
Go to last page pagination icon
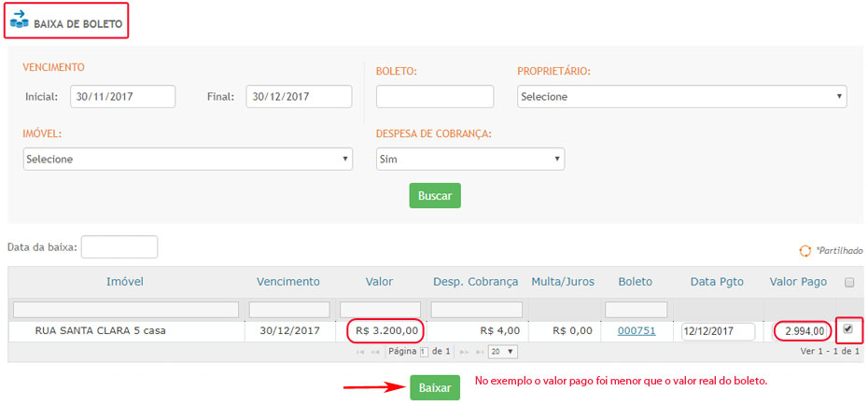479,352
